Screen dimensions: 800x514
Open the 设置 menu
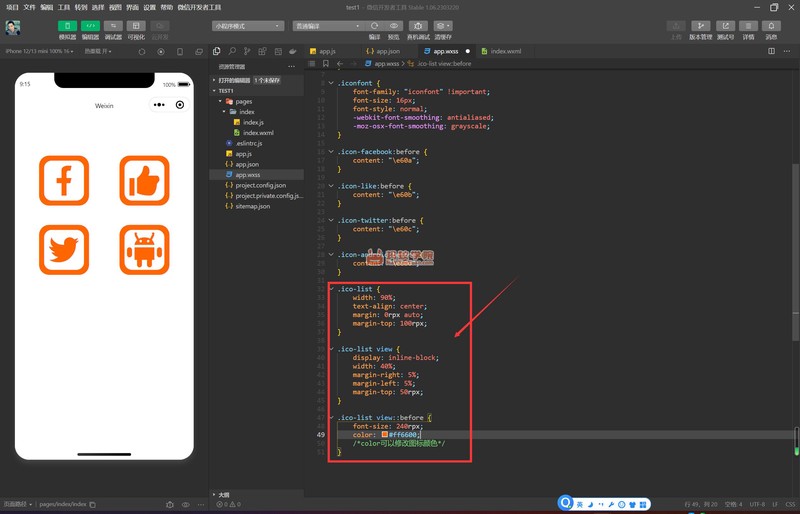coord(149,7)
